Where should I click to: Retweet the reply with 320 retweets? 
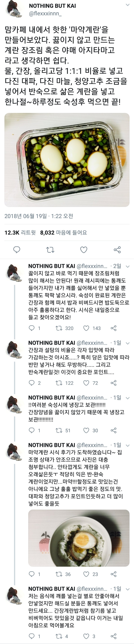59,328
